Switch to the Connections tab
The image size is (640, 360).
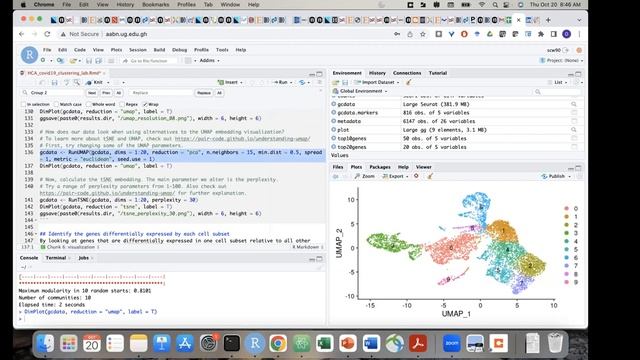407,73
